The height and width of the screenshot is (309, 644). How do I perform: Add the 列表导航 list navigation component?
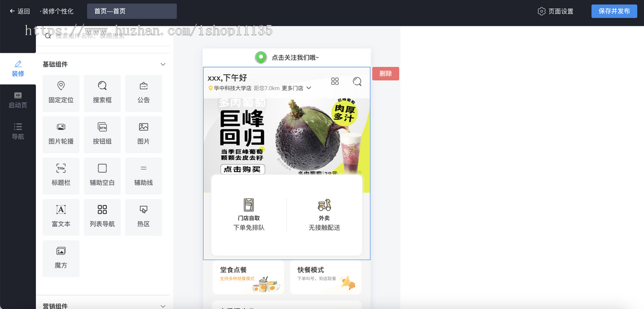click(x=102, y=217)
